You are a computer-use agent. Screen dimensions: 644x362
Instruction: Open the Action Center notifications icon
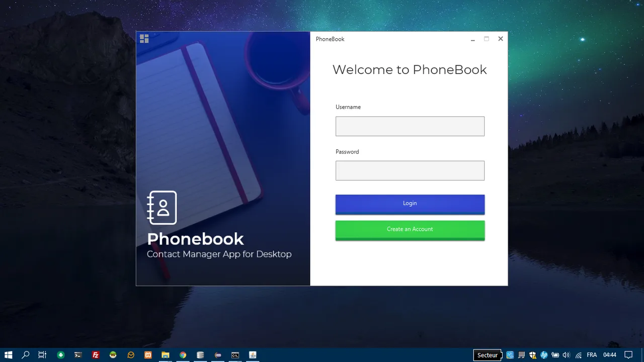coord(628,355)
